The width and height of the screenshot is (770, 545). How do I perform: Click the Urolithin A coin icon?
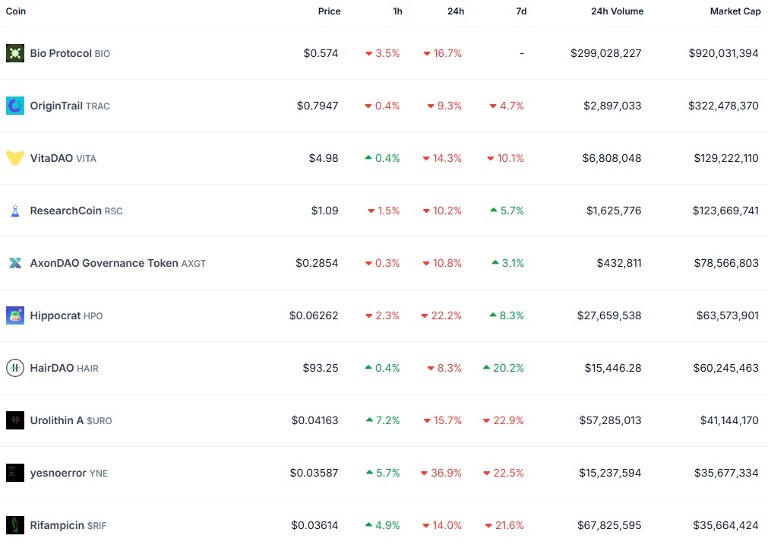[15, 421]
